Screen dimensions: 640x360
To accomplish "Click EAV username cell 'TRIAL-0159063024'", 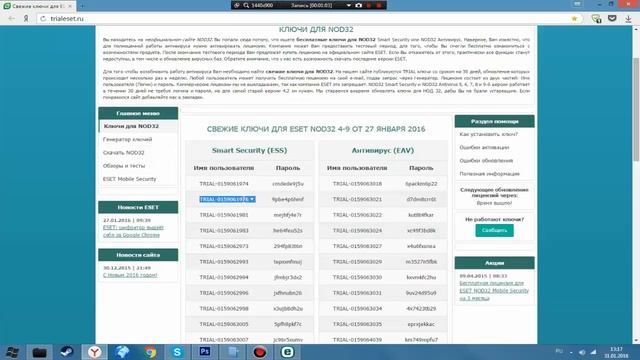I will 357,230.
